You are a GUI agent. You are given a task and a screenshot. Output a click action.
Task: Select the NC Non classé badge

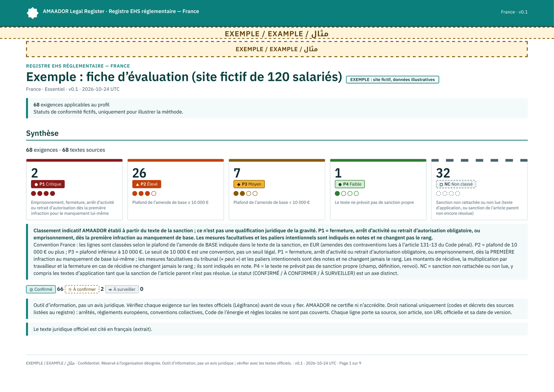tap(456, 184)
